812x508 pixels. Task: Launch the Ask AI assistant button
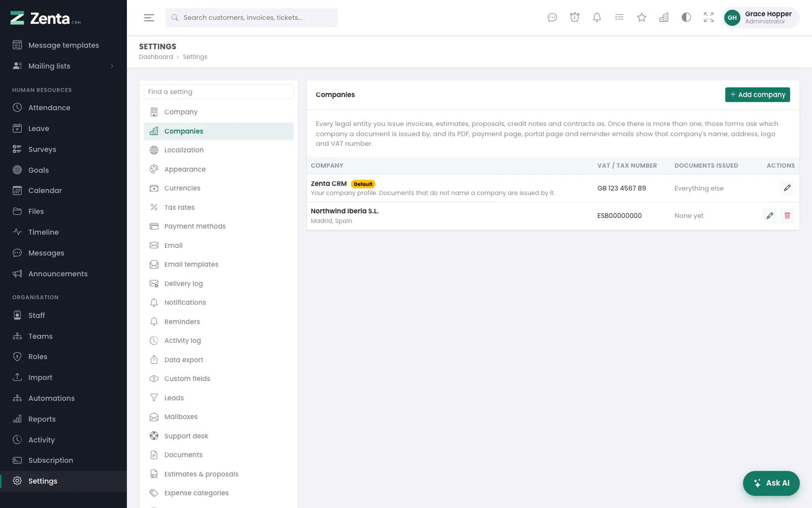click(x=771, y=483)
